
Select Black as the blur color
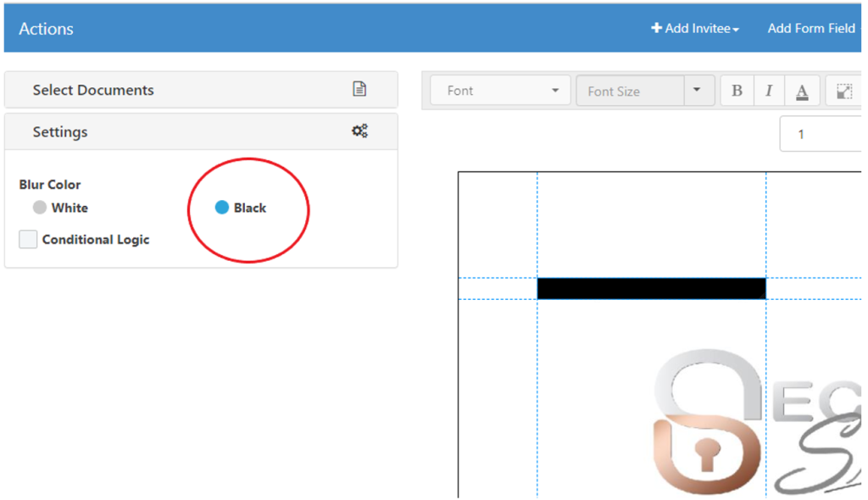tap(222, 208)
